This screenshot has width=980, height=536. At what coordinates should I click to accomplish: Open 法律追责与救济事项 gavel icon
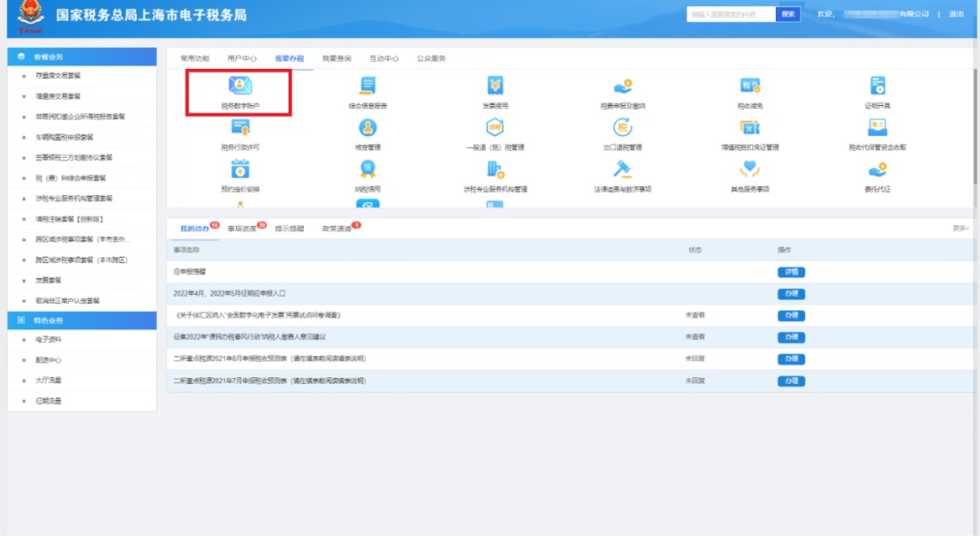point(622,170)
